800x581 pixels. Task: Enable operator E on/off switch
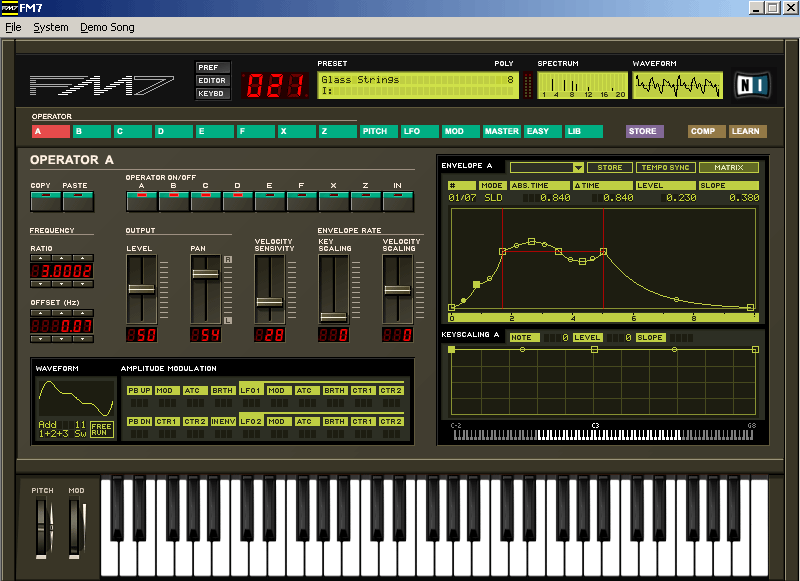(269, 201)
